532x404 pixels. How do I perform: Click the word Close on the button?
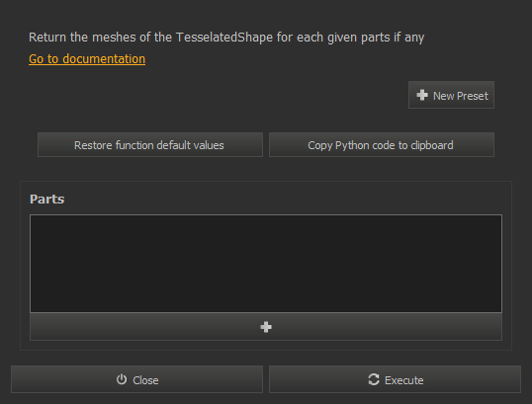[145, 380]
